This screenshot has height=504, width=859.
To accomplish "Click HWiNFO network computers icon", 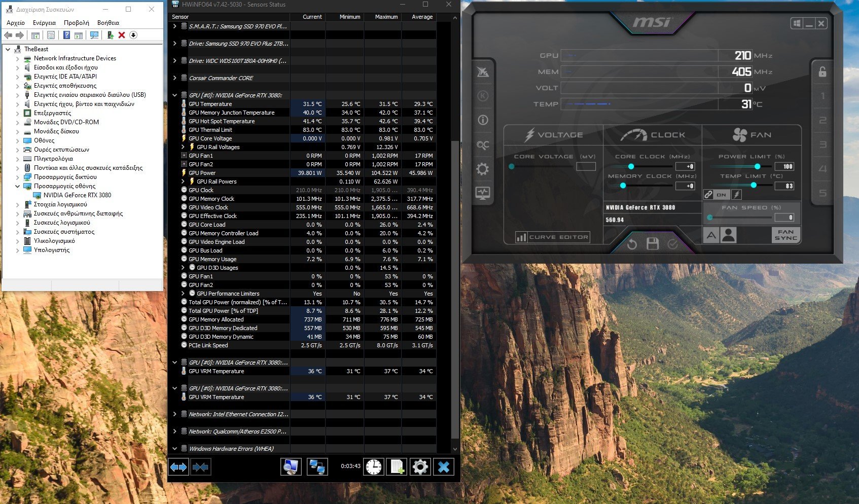I will pos(317,467).
